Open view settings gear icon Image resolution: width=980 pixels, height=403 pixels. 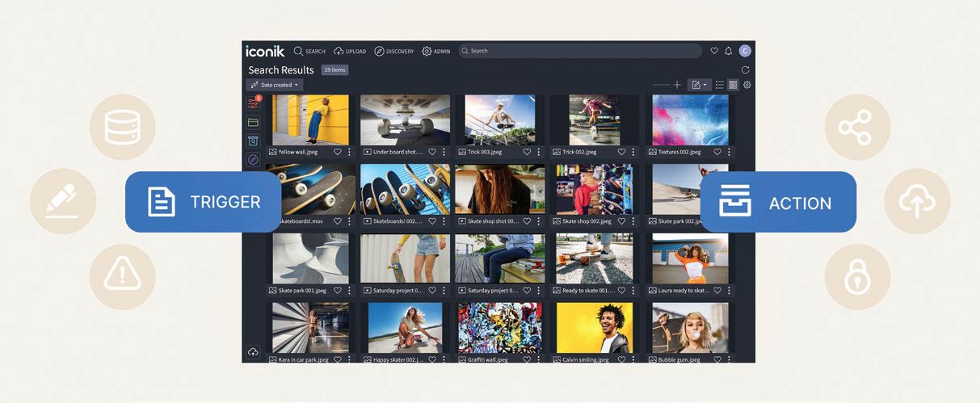click(747, 85)
